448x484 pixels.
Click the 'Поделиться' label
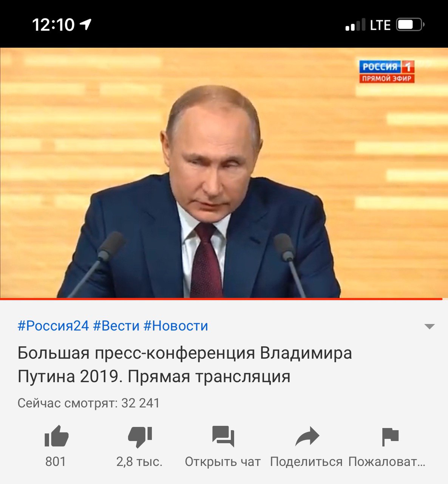tap(306, 462)
